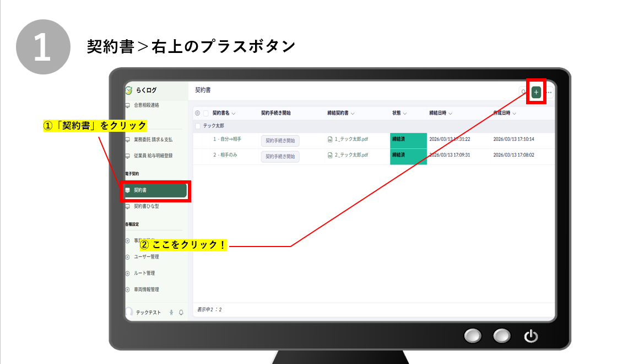Viewport: 644px width, 364px height.
Task: Open the 締結日時 column dropdown
Action: click(451, 114)
